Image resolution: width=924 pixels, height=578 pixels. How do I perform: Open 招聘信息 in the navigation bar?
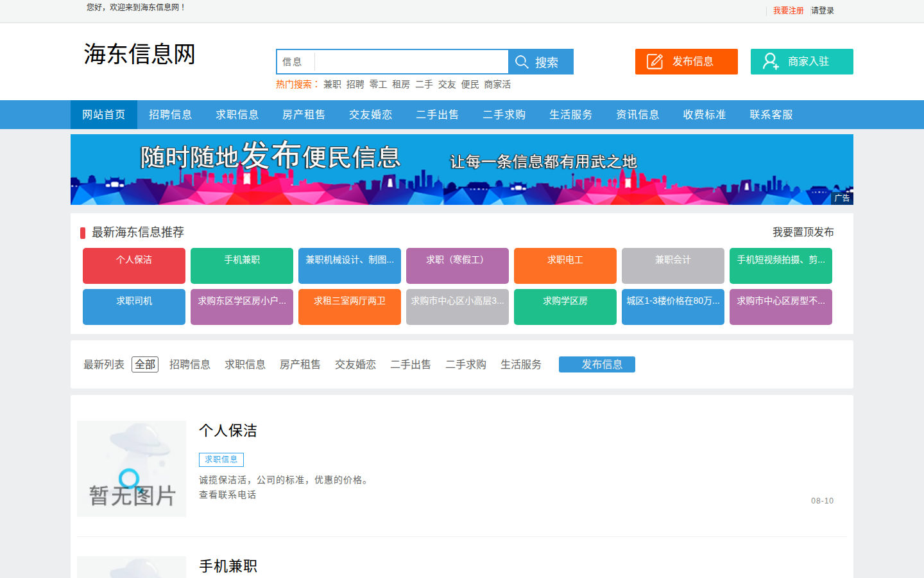tap(171, 114)
